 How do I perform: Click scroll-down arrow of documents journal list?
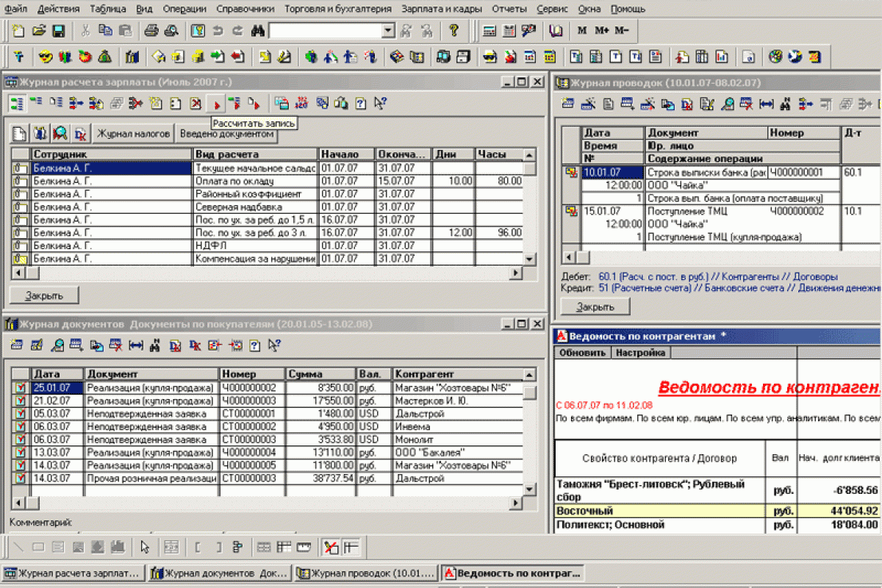click(529, 489)
